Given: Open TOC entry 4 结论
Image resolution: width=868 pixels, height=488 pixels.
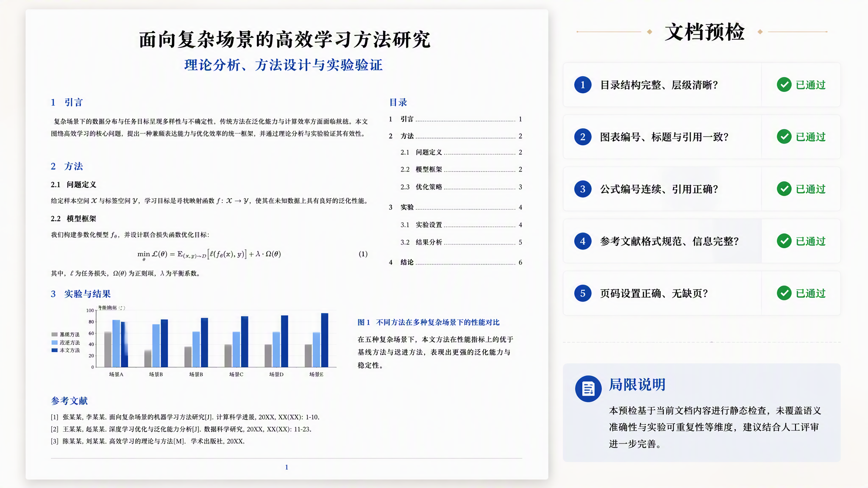Looking at the screenshot, I should [456, 262].
